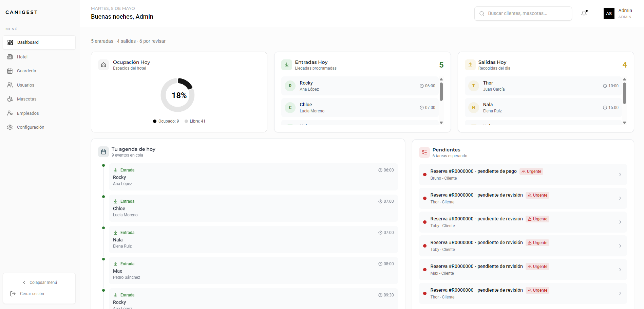
Task: Click the Configuración gear icon
Action: coord(10,127)
